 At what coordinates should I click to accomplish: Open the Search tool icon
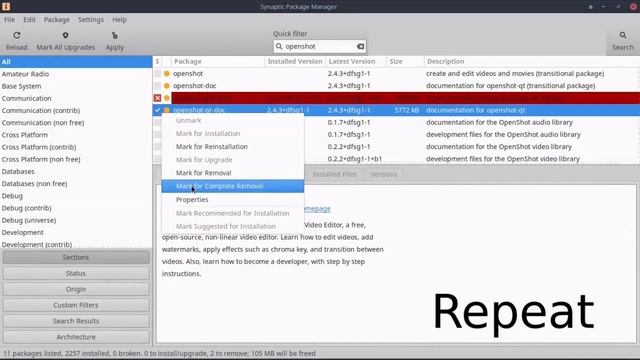click(x=622, y=36)
